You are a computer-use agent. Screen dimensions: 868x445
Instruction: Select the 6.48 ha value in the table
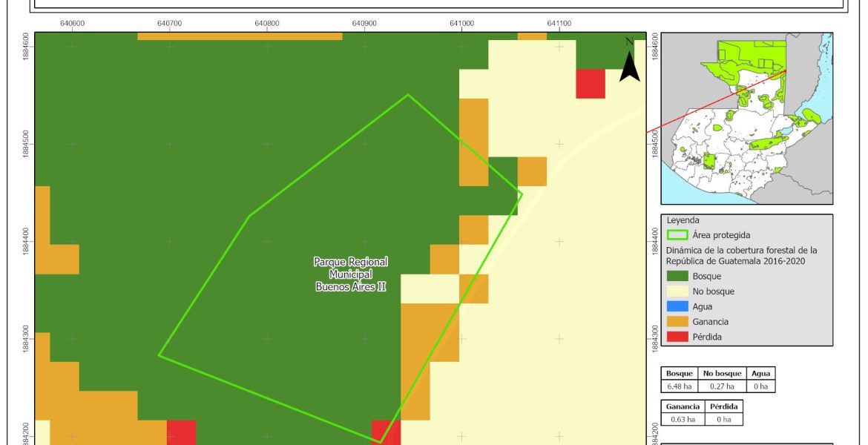(x=680, y=386)
